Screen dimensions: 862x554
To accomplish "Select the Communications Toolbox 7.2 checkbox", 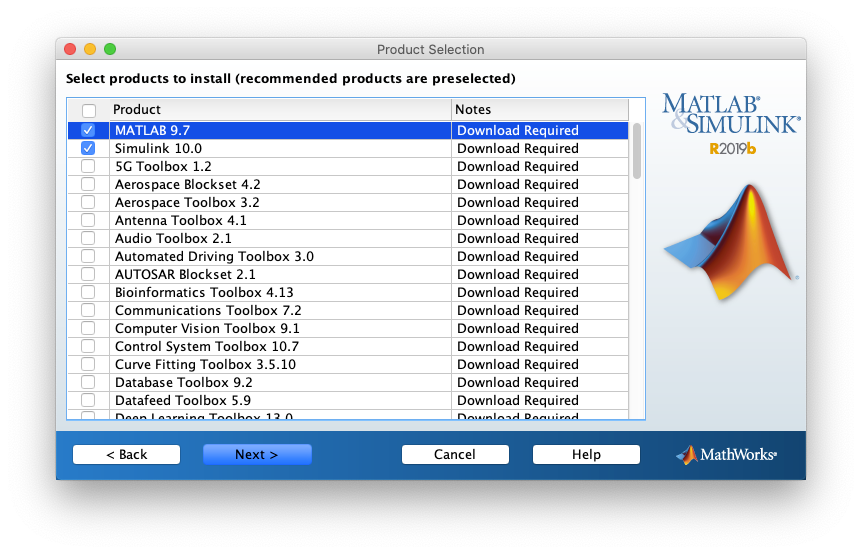I will click(88, 310).
